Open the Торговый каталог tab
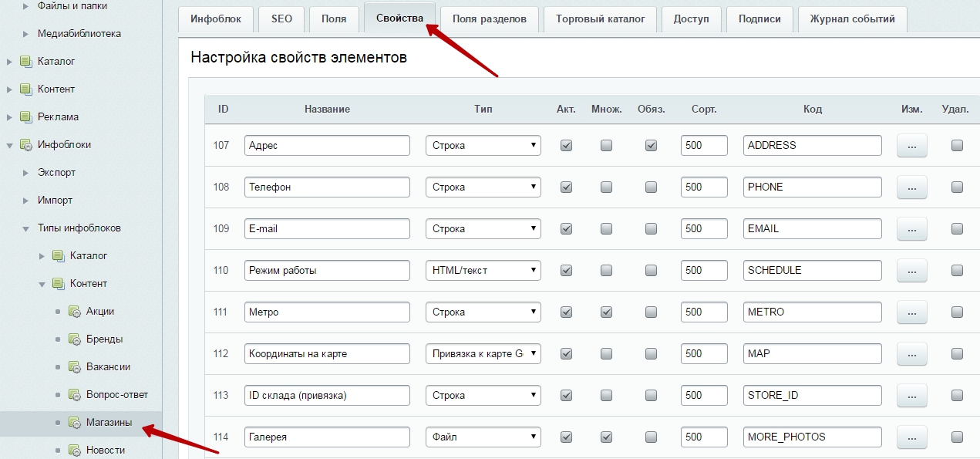This screenshot has width=980, height=459. [600, 19]
